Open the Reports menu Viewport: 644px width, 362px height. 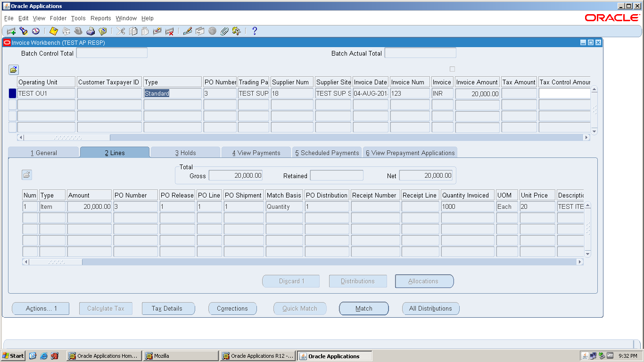101,18
